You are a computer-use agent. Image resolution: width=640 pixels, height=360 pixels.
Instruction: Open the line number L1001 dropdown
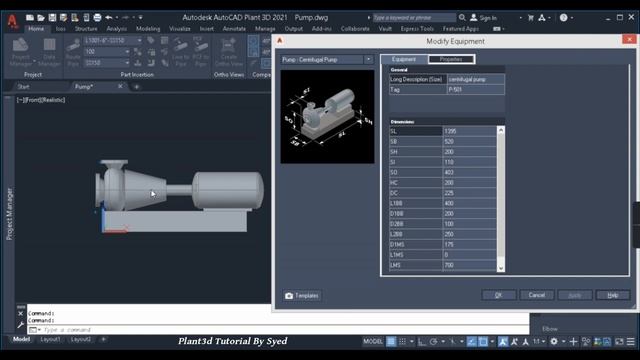(x=139, y=41)
